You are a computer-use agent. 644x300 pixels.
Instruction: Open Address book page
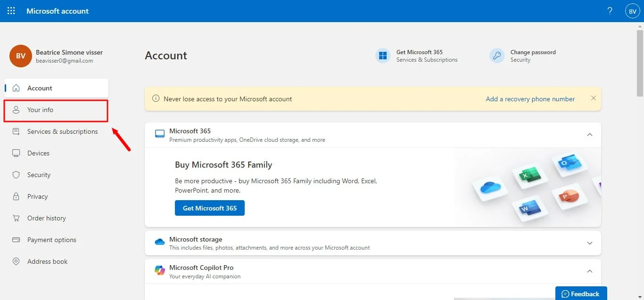click(x=57, y=261)
